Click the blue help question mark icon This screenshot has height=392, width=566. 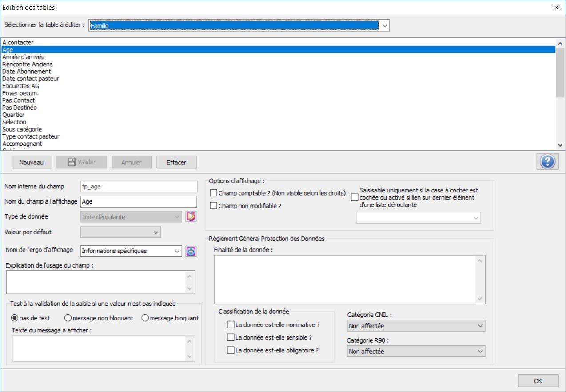coord(547,162)
